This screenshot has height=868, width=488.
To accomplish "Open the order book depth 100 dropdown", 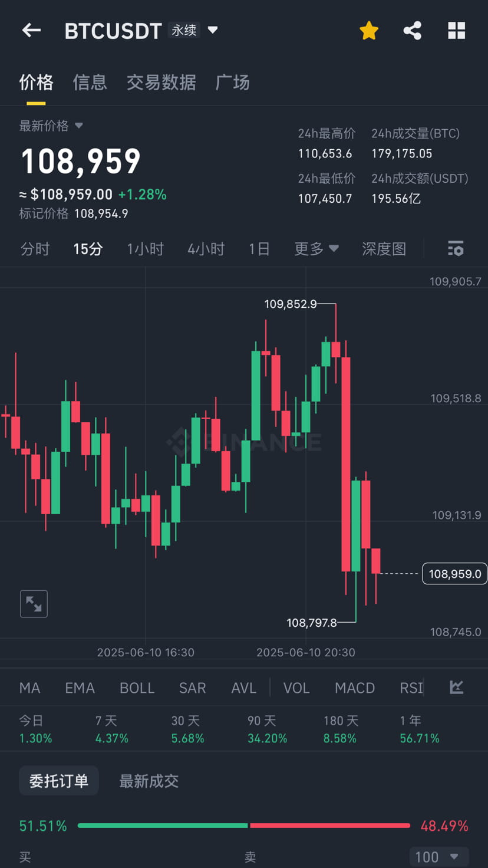I will click(439, 857).
